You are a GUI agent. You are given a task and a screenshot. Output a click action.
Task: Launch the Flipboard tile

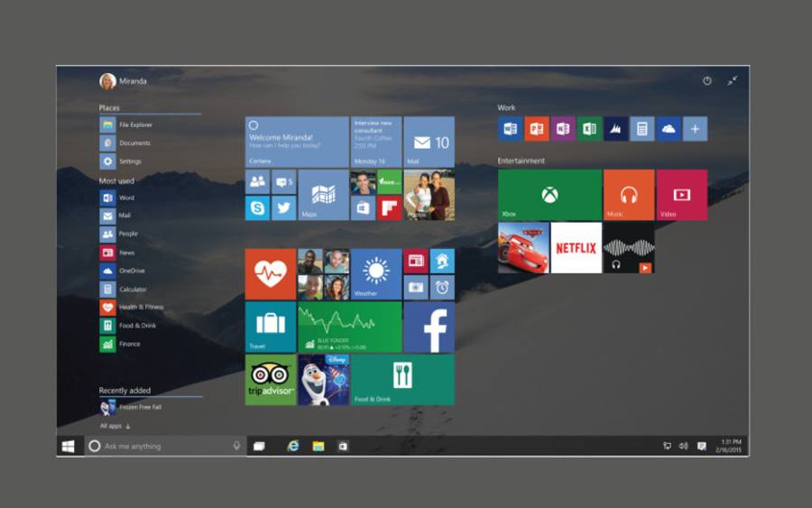pyautogui.click(x=390, y=208)
